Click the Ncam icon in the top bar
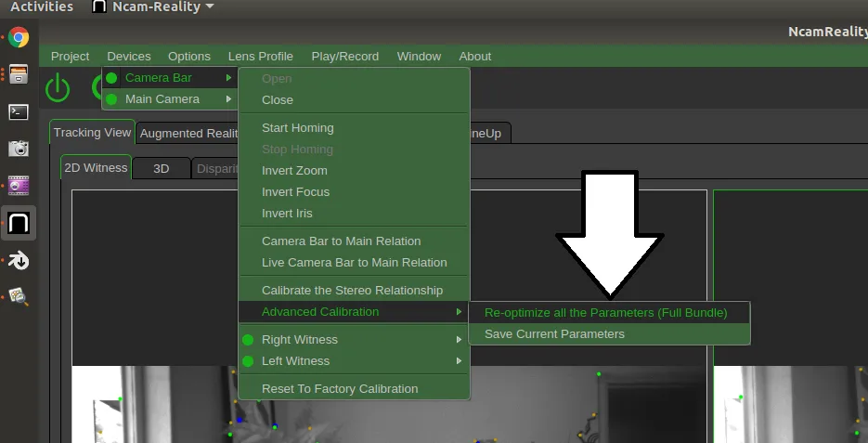The width and height of the screenshot is (868, 443). (x=98, y=7)
